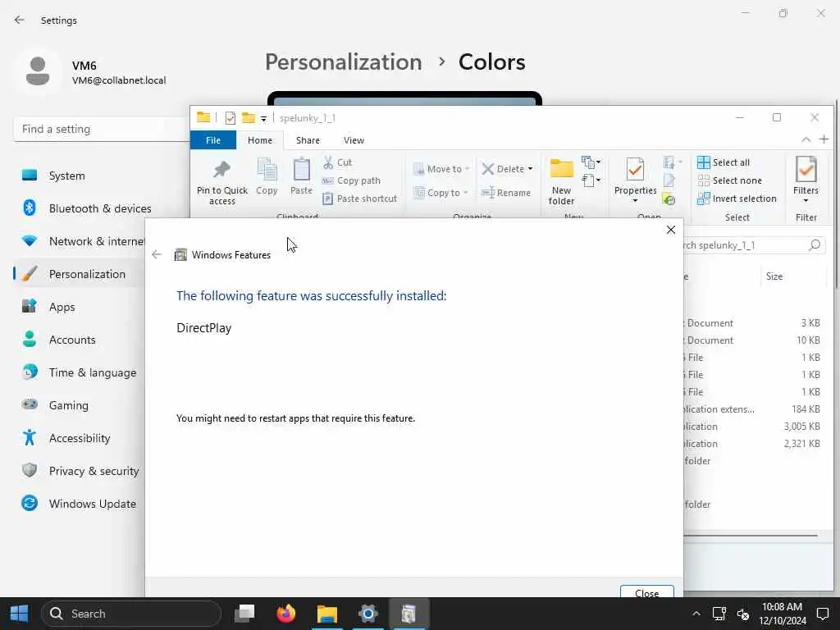This screenshot has height=630, width=840.
Task: Open Accessibility settings category
Action: coord(80,438)
